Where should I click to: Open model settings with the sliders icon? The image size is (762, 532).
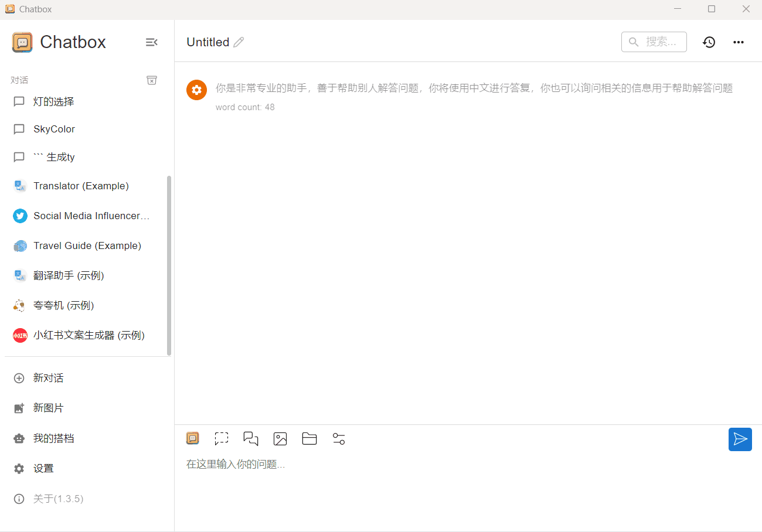click(339, 438)
